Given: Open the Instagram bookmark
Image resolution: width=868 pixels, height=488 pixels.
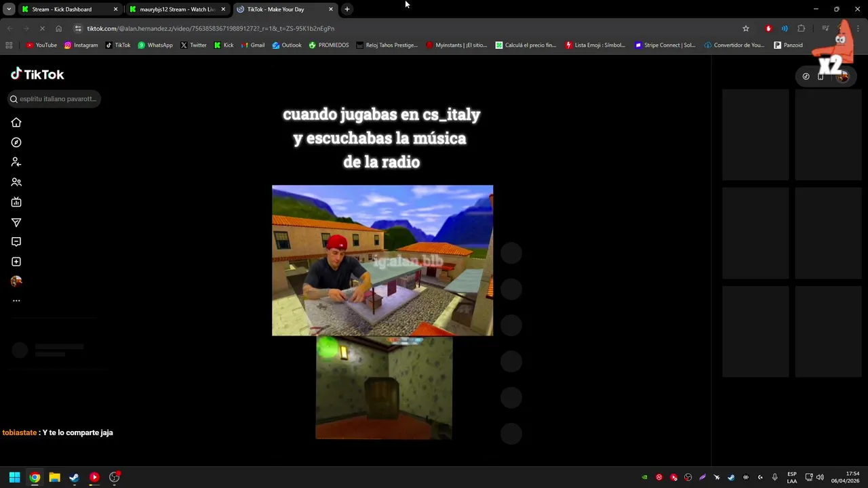Looking at the screenshot, I should (x=81, y=45).
